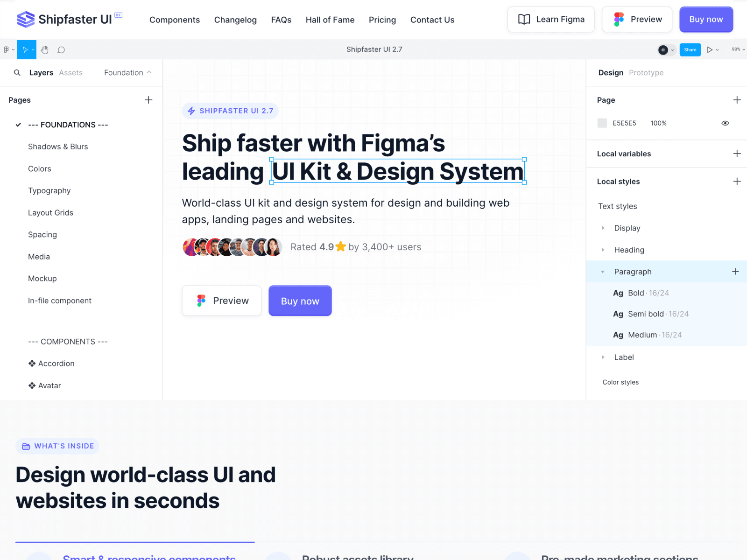This screenshot has width=747, height=560.
Task: Click the hero Preview button
Action: tap(222, 301)
